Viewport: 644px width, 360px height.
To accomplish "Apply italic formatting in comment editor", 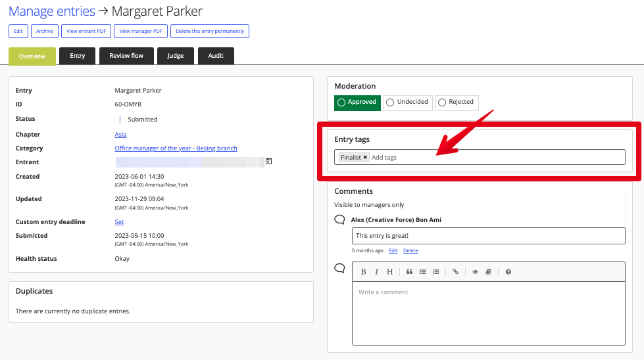I will [x=376, y=272].
